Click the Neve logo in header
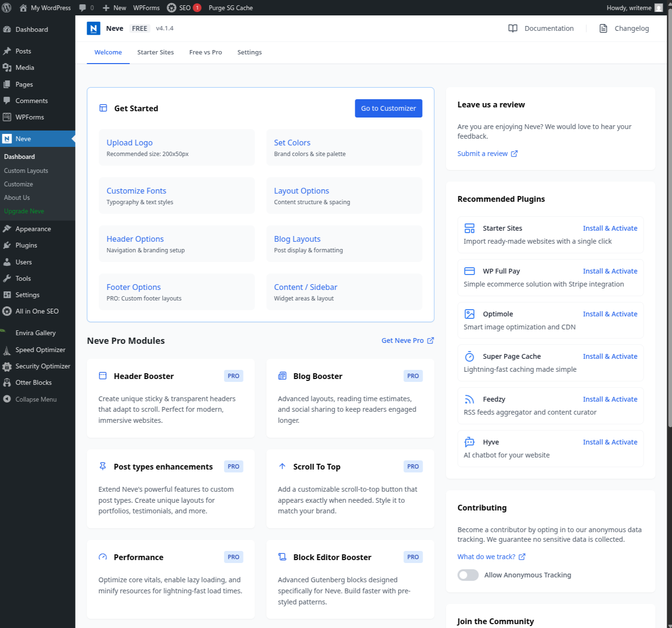The image size is (672, 628). point(93,28)
